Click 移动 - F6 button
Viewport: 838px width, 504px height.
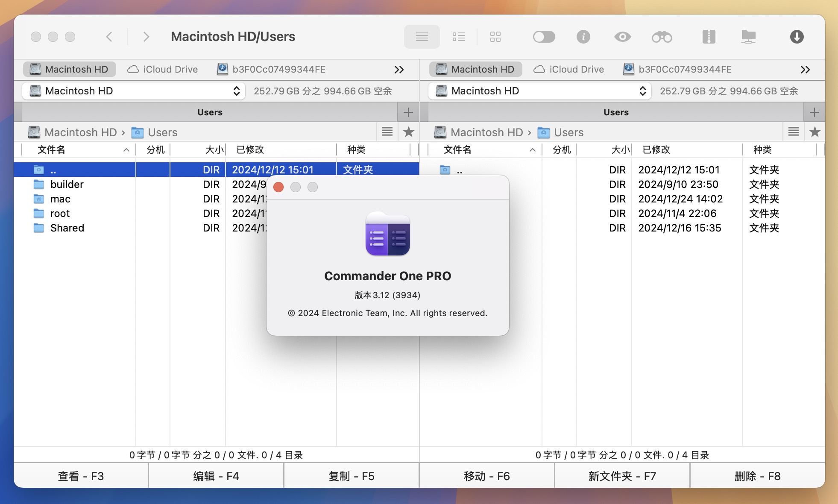[x=487, y=476]
